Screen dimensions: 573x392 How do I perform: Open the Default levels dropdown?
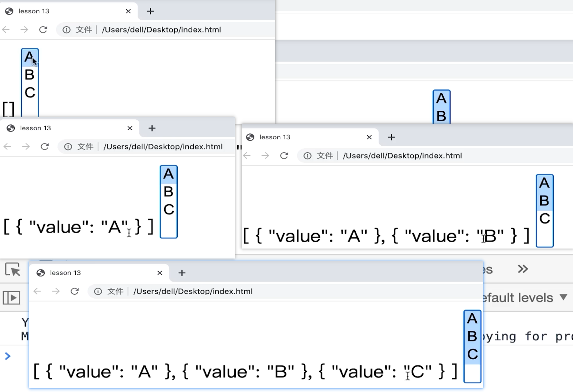click(x=525, y=298)
